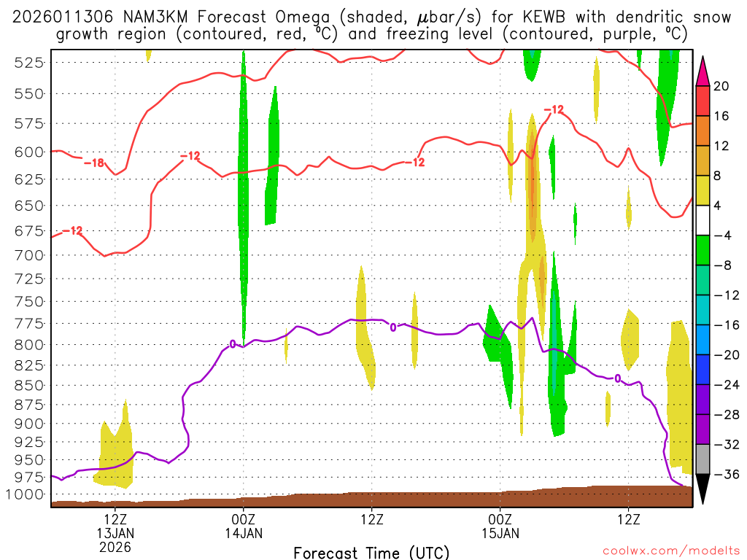Click the black arrow below the color bar
The image size is (747, 560).
point(703,489)
